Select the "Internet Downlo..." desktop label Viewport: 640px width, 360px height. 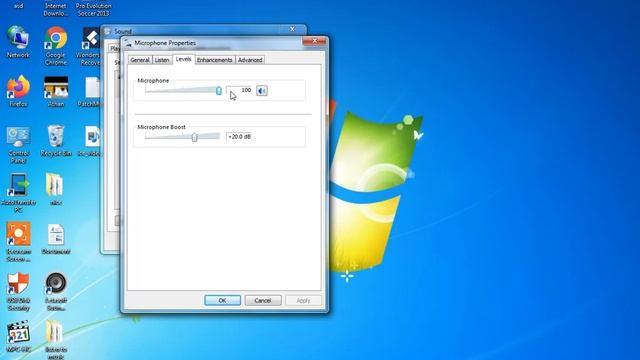click(x=56, y=9)
